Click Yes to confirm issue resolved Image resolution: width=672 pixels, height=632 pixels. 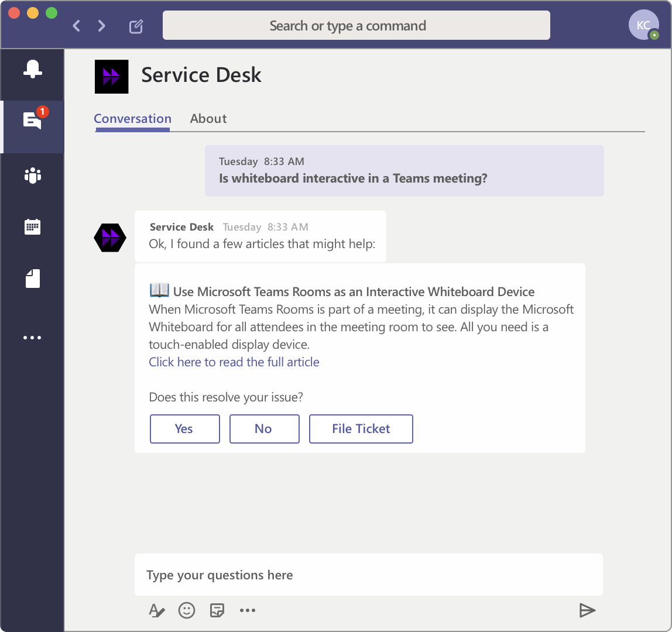point(184,429)
